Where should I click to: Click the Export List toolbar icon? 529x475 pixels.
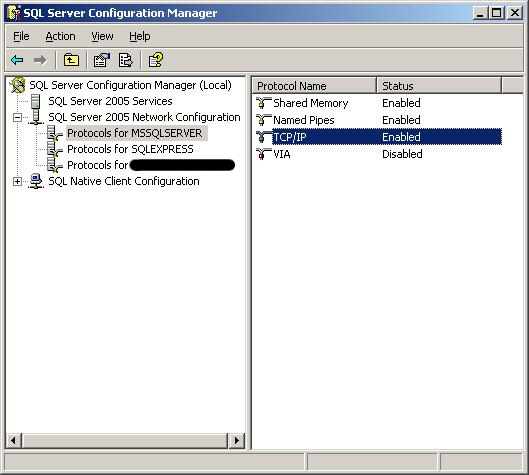(x=126, y=60)
